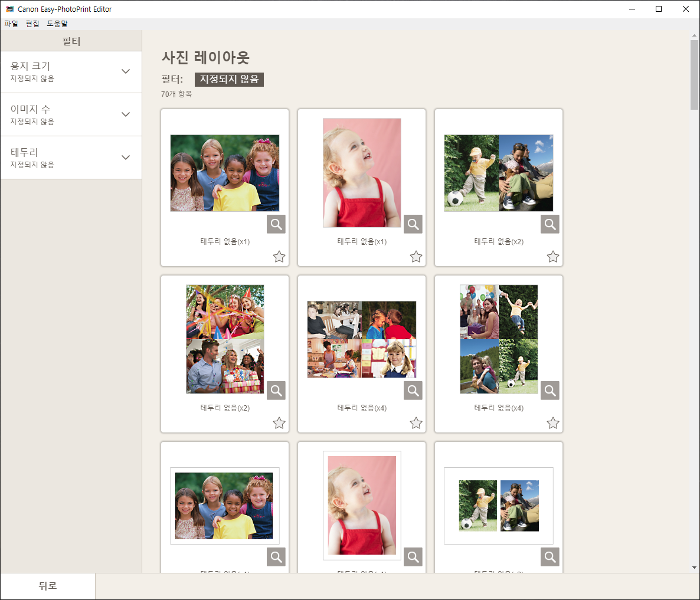Screen dimensions: 700x600
Task: Magnify the bordered toddler portrait layout
Action: [x=413, y=557]
